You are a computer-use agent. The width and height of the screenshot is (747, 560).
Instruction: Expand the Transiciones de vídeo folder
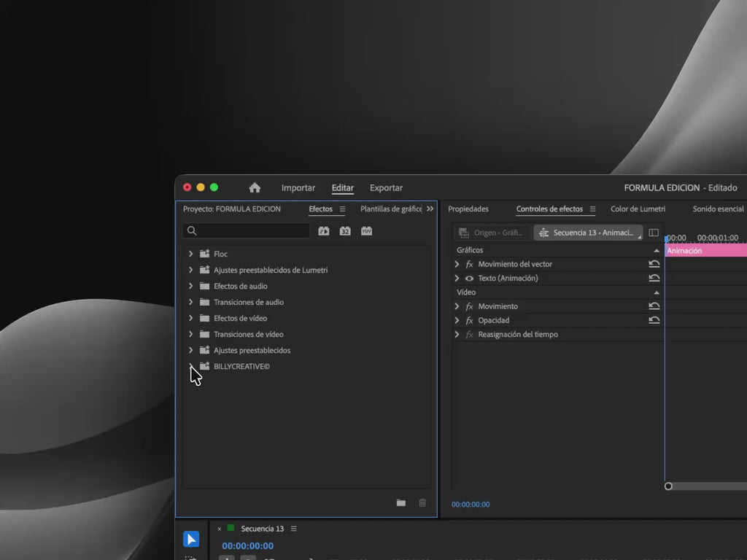[191, 334]
